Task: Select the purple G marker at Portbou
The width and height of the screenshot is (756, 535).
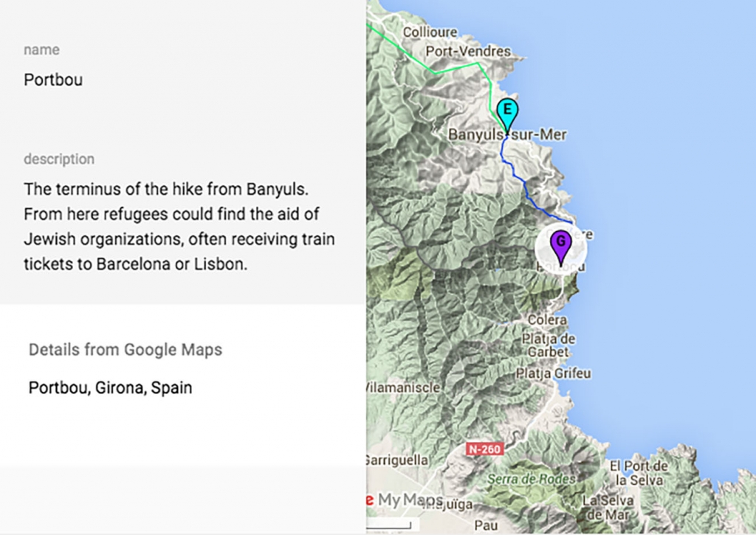Action: coord(560,246)
